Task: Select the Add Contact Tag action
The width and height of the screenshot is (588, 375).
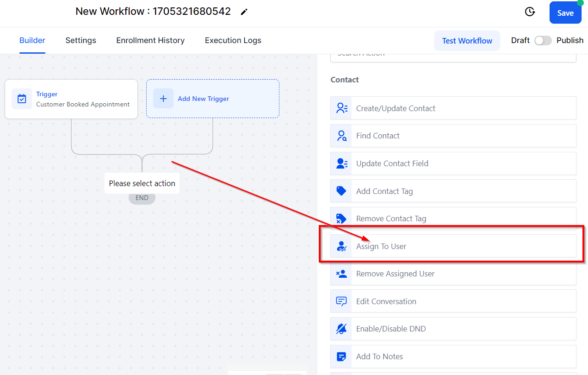Action: (x=453, y=191)
